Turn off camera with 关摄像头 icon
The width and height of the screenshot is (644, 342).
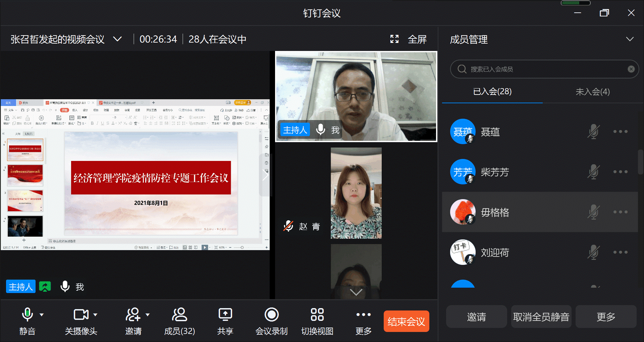[x=81, y=315]
